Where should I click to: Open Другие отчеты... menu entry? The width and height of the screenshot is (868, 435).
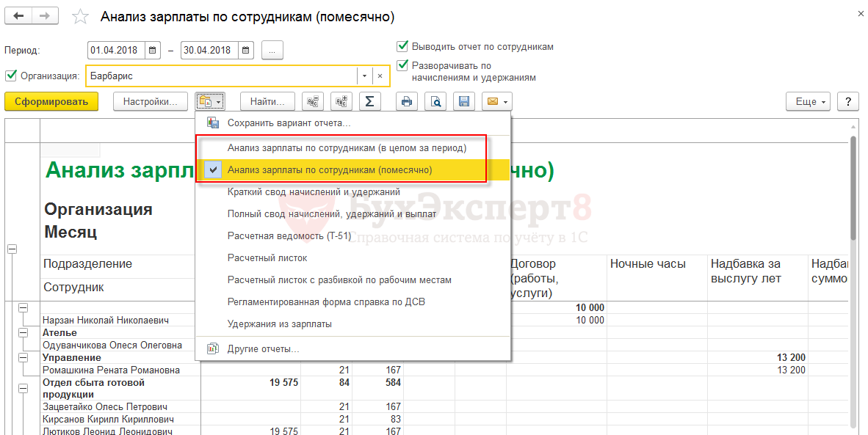[352, 349]
